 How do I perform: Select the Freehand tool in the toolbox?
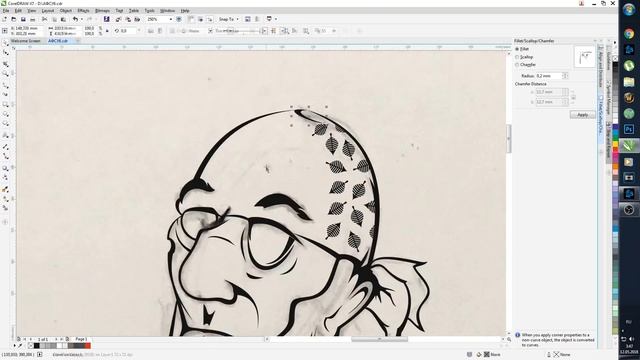pos(5,85)
